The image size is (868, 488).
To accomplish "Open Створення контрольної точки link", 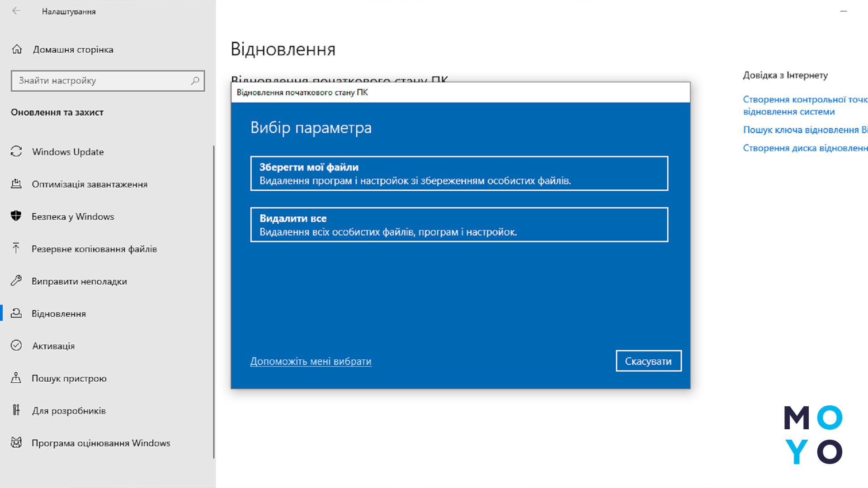I will [804, 105].
